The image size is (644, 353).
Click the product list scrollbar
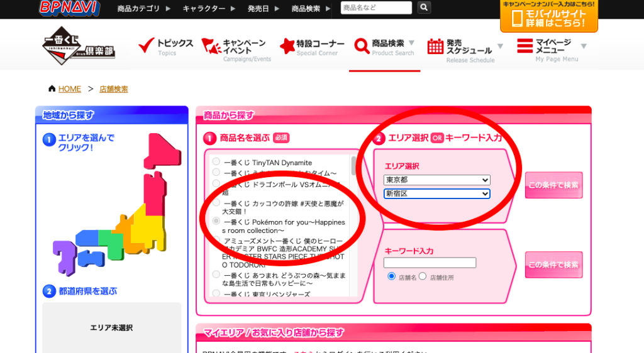pyautogui.click(x=353, y=166)
